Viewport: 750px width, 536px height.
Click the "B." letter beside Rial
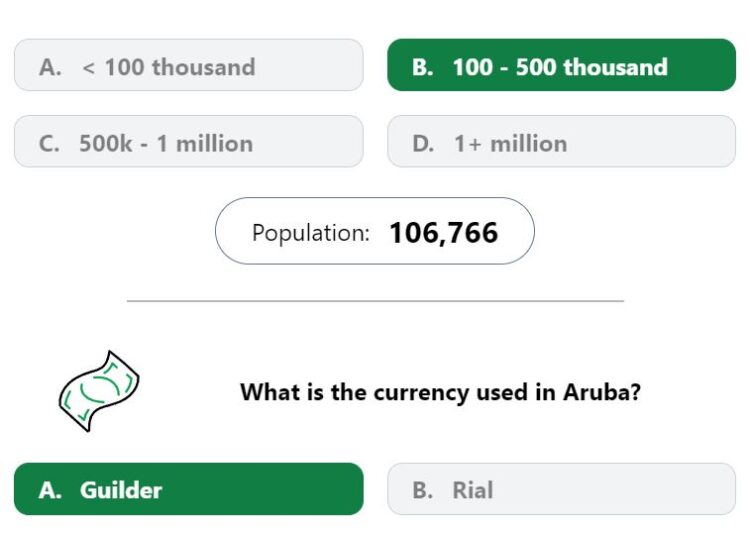pyautogui.click(x=423, y=490)
